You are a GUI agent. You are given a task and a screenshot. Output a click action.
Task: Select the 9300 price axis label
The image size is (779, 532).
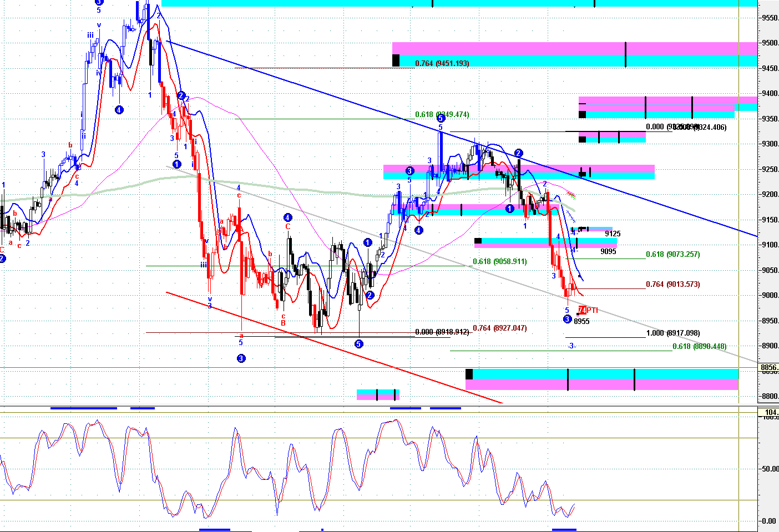click(x=770, y=144)
